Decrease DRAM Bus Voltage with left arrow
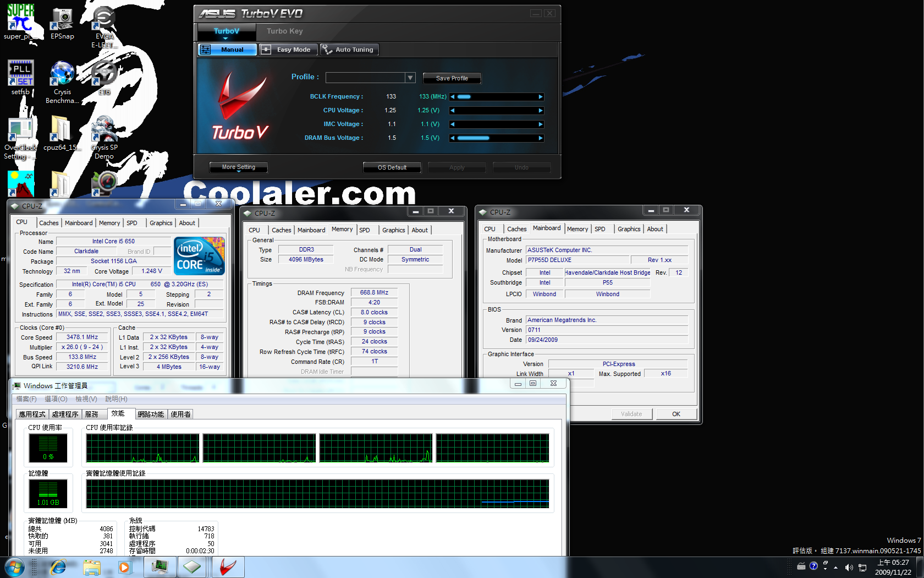This screenshot has width=924, height=578. [453, 138]
